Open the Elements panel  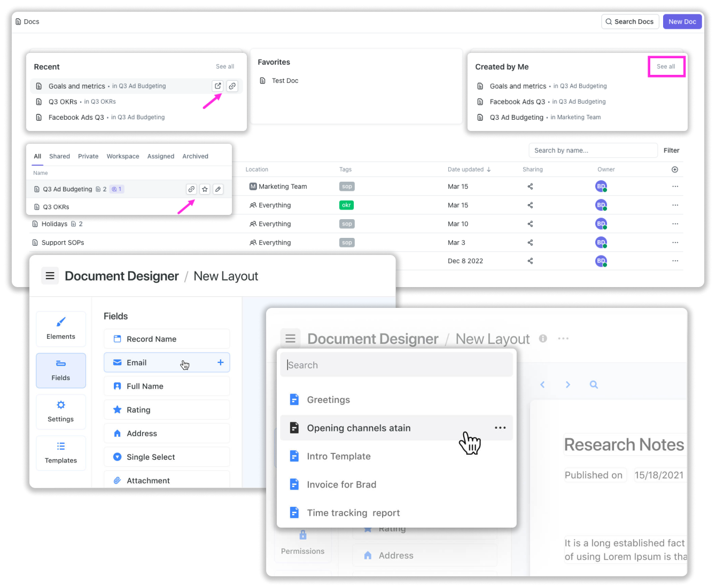click(x=60, y=329)
